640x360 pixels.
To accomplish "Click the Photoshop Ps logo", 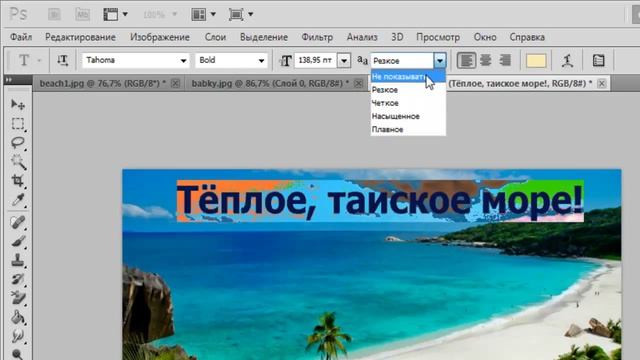I will pyautogui.click(x=18, y=14).
